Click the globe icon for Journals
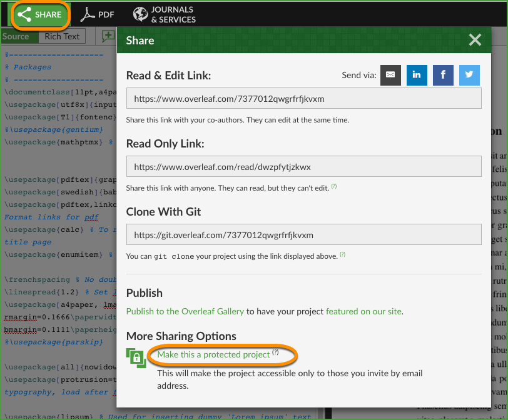 pyautogui.click(x=141, y=14)
